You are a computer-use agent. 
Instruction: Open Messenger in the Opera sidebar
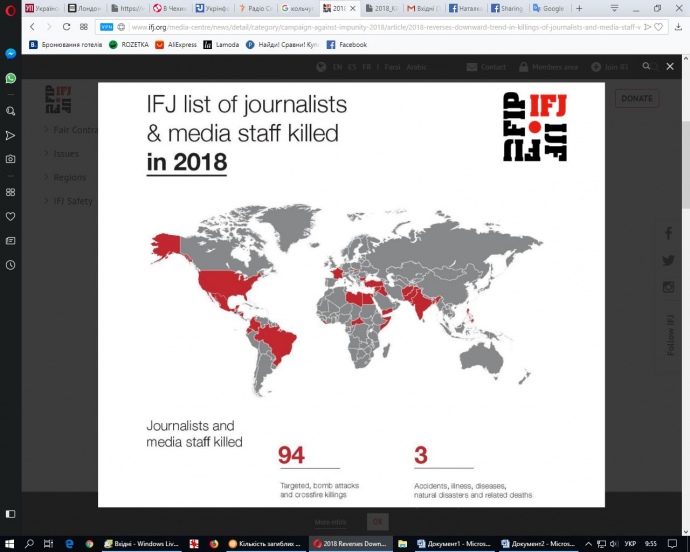[x=10, y=53]
